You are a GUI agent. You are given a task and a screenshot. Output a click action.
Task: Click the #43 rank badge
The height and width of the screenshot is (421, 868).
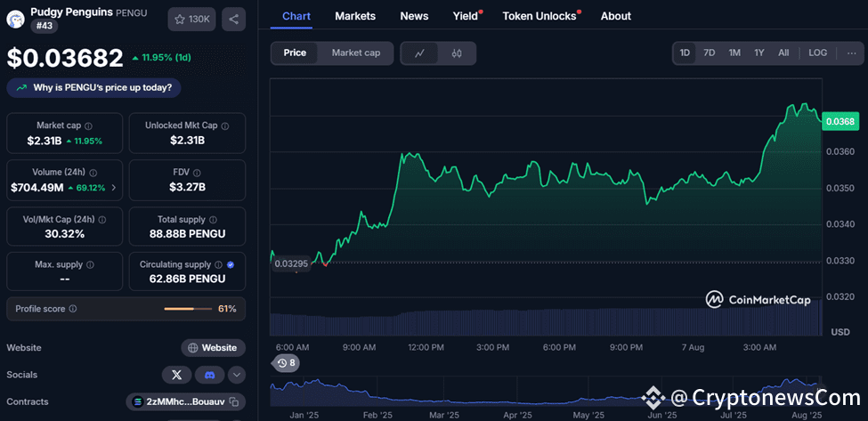pyautogui.click(x=44, y=26)
